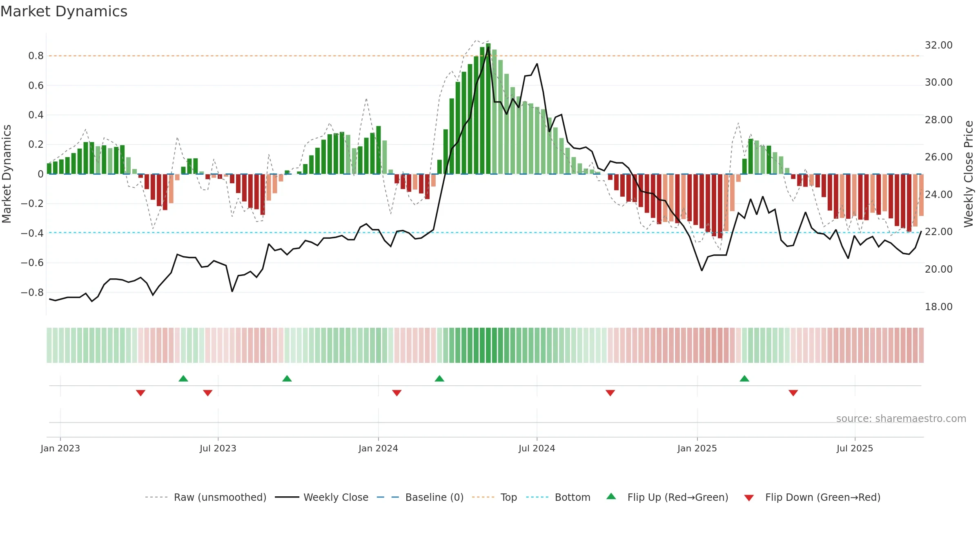Click the 'Bottom' legend label
This screenshot has width=980, height=551.
pyautogui.click(x=572, y=497)
